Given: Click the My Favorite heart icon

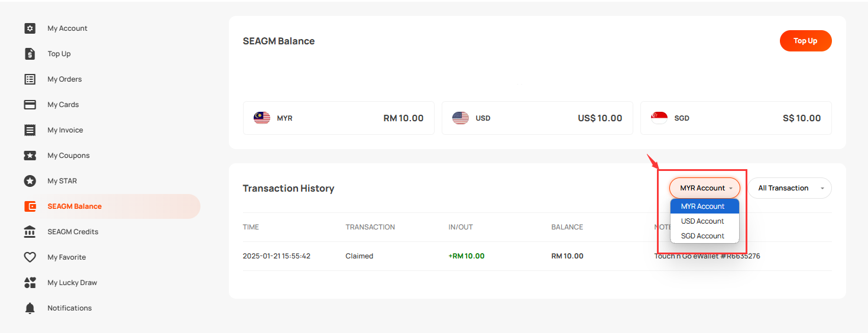Looking at the screenshot, I should [x=30, y=257].
